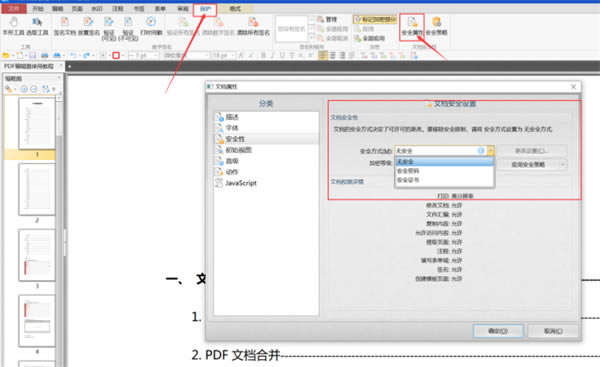600x367 pixels.
Task: Select 描述 Description category in dialog
Action: pyautogui.click(x=266, y=117)
